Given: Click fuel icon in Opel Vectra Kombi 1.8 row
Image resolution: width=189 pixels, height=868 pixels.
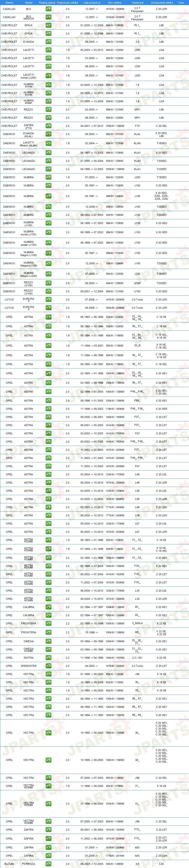Looking at the screenshot, I should [x=49, y=786].
